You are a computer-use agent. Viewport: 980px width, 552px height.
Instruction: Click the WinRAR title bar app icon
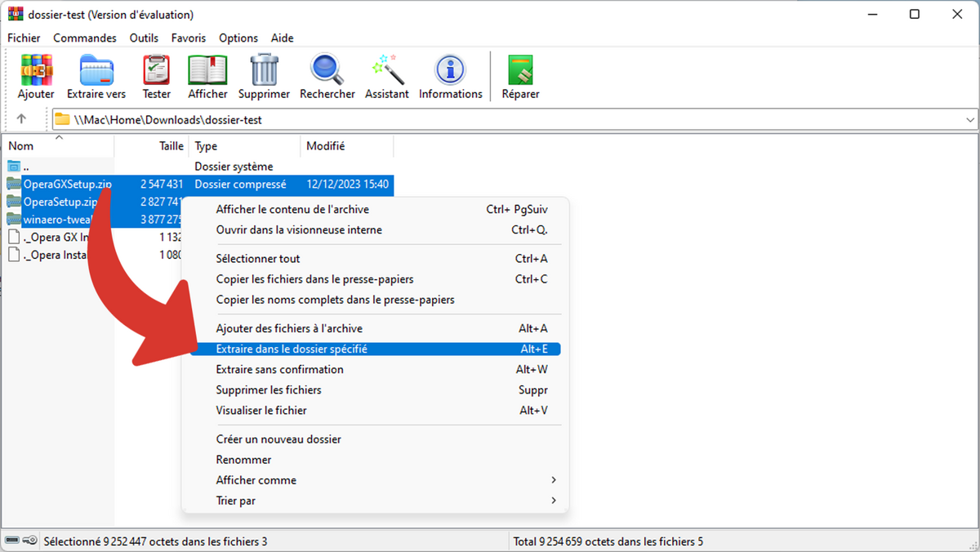tap(15, 15)
